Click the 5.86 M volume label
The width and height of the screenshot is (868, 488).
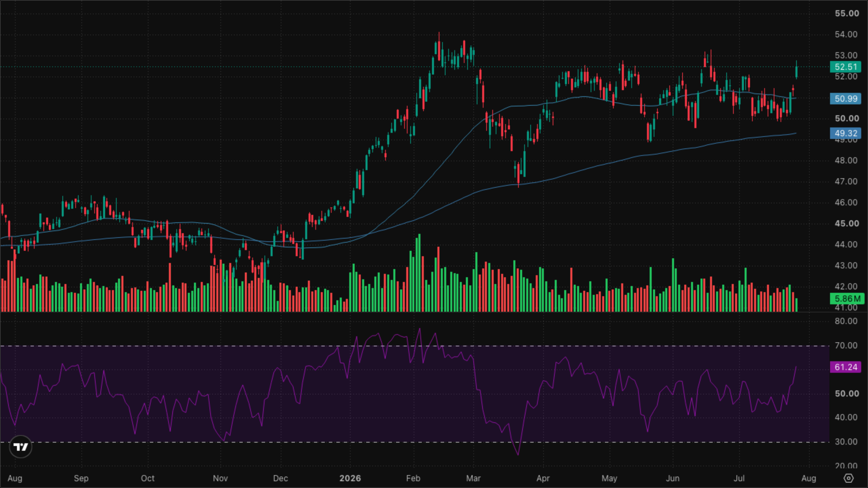pyautogui.click(x=847, y=299)
